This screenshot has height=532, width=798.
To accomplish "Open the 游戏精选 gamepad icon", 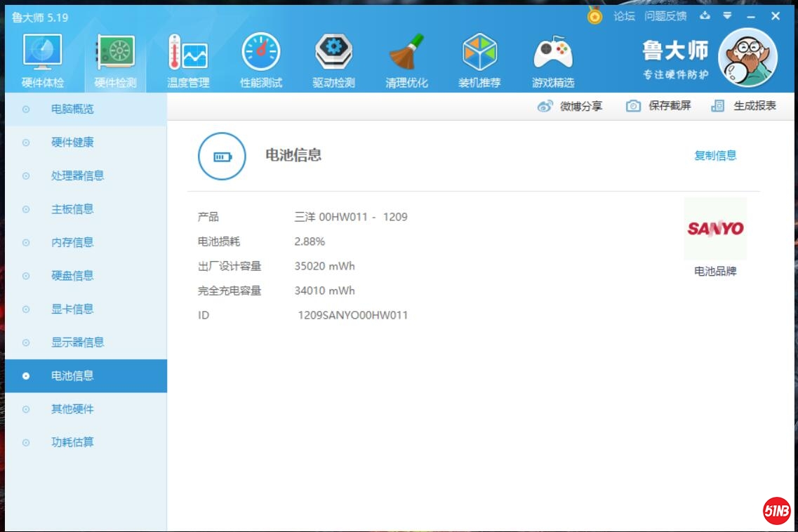I will [x=553, y=53].
